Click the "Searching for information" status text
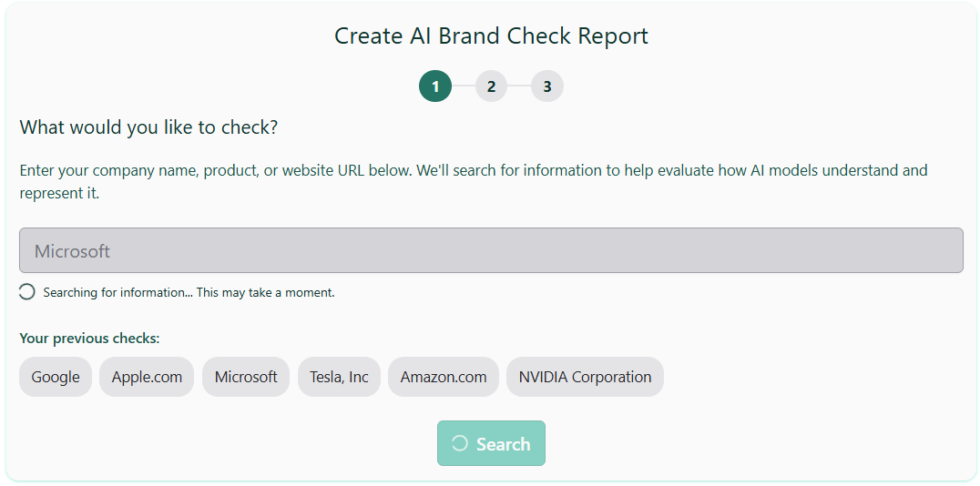 189,293
